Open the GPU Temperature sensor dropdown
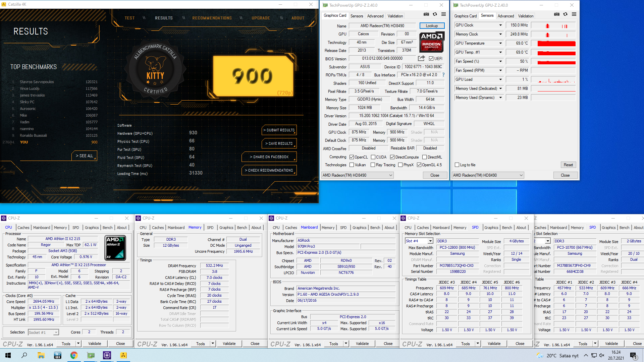Image resolution: width=644 pixels, height=362 pixels. (500, 43)
